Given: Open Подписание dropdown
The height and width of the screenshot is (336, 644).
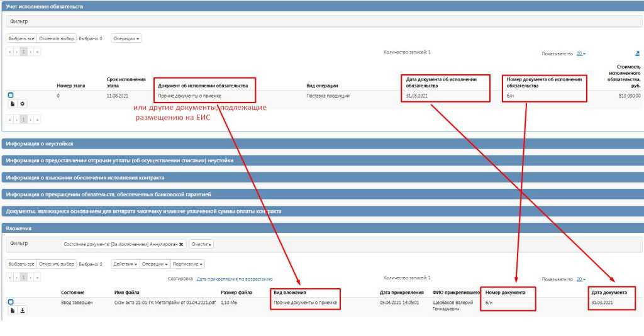Looking at the screenshot, I should pyautogui.click(x=187, y=264).
